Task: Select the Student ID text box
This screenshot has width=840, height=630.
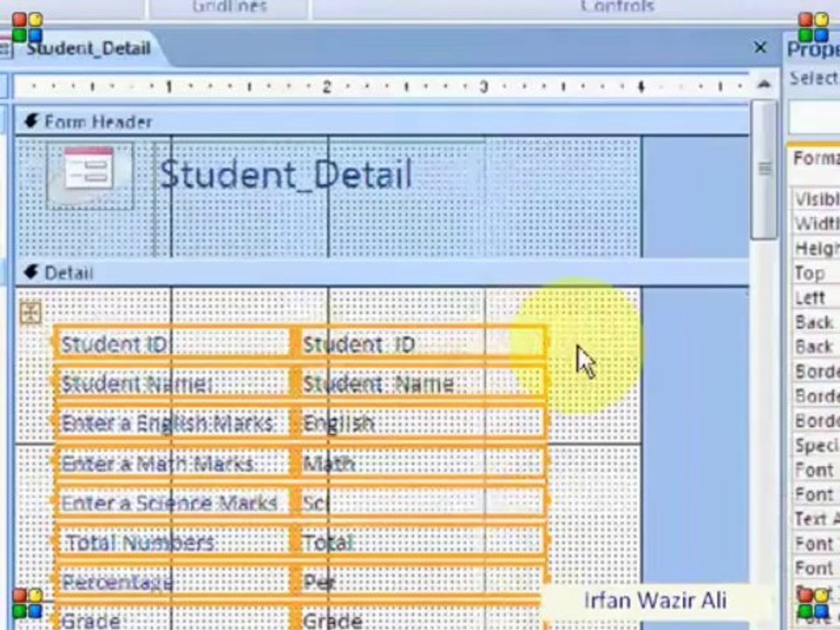Action: 422,344
